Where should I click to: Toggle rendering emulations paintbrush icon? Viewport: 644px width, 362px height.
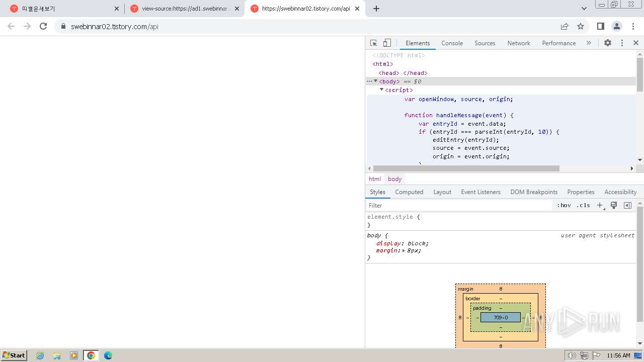point(614,206)
